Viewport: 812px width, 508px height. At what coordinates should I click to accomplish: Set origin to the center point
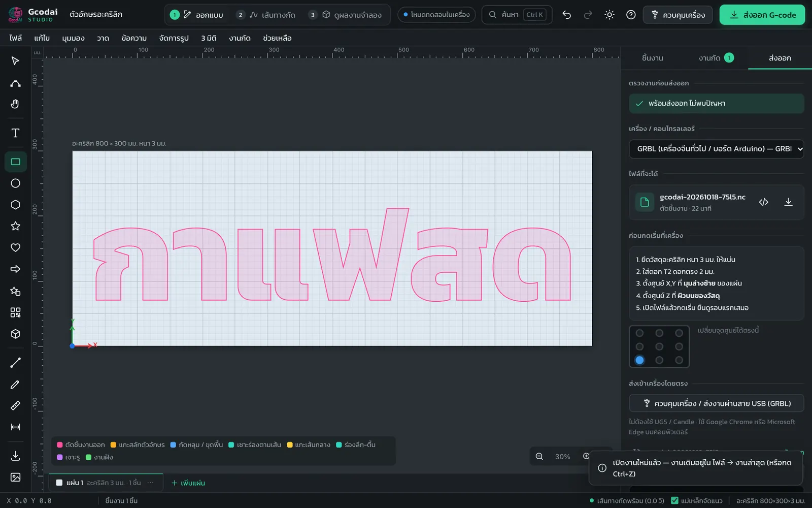659,346
